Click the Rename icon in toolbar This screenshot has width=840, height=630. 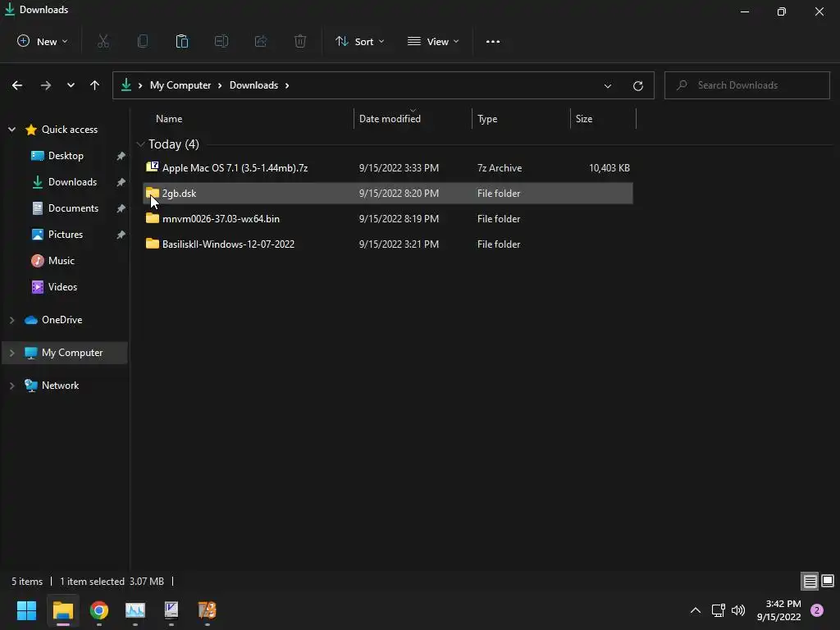[221, 41]
